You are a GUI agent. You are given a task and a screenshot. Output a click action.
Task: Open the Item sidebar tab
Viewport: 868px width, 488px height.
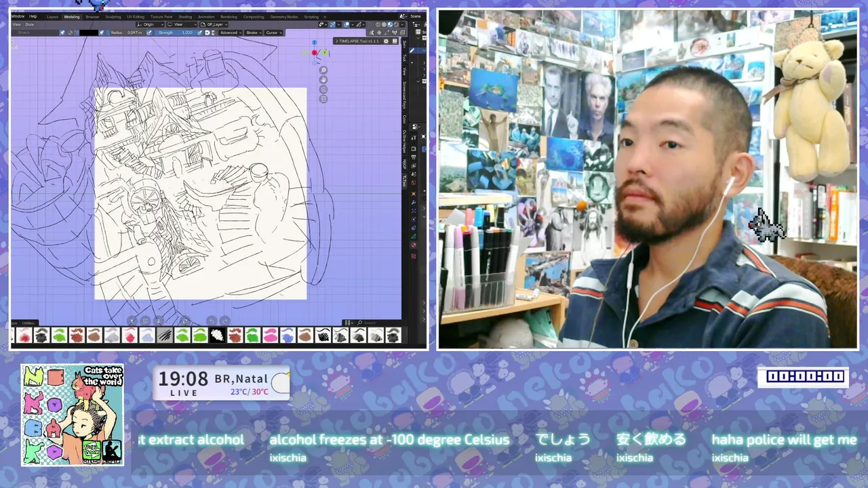pyautogui.click(x=404, y=44)
